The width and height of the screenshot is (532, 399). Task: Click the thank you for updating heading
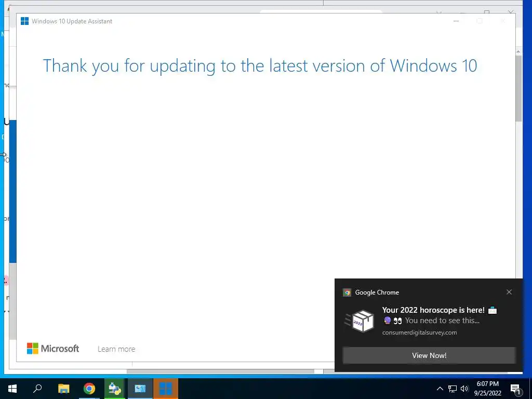click(x=260, y=66)
